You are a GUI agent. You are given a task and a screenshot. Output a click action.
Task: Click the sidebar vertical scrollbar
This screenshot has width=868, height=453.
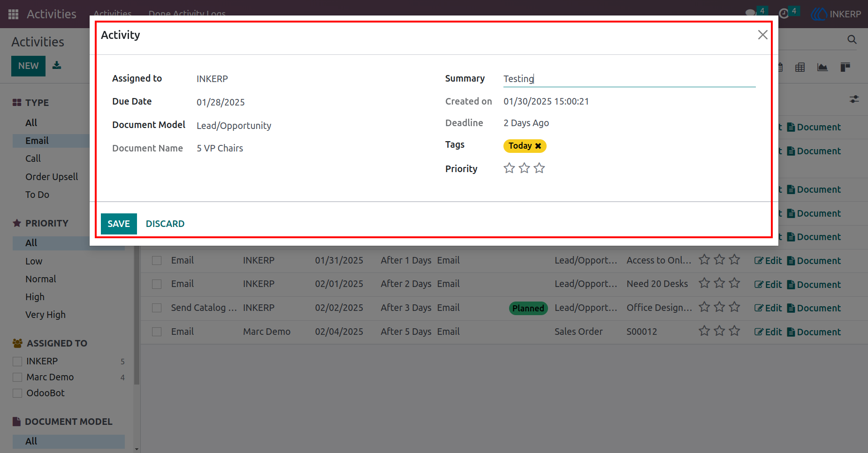click(137, 314)
